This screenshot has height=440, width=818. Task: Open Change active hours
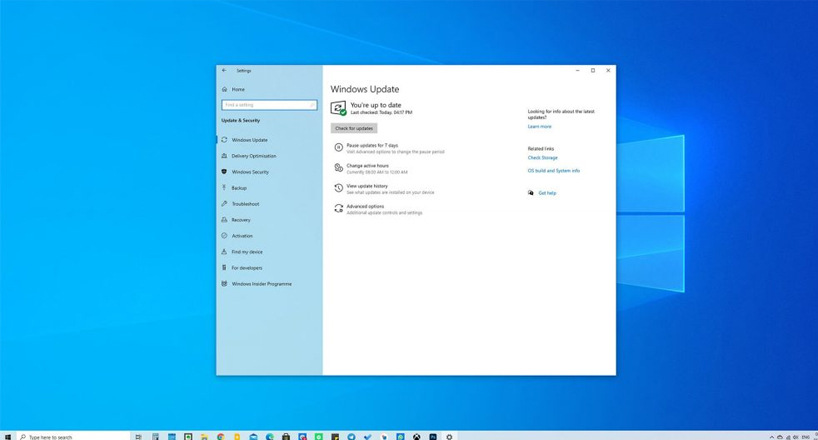coord(371,169)
